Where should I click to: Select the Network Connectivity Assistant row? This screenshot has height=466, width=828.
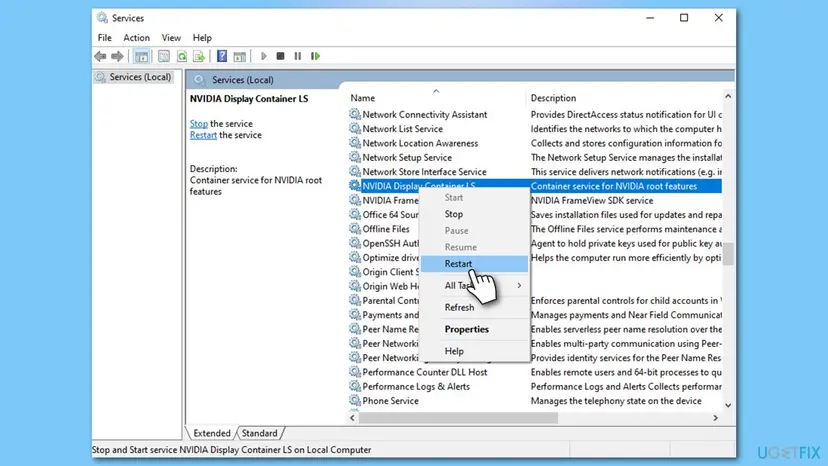[535, 114]
